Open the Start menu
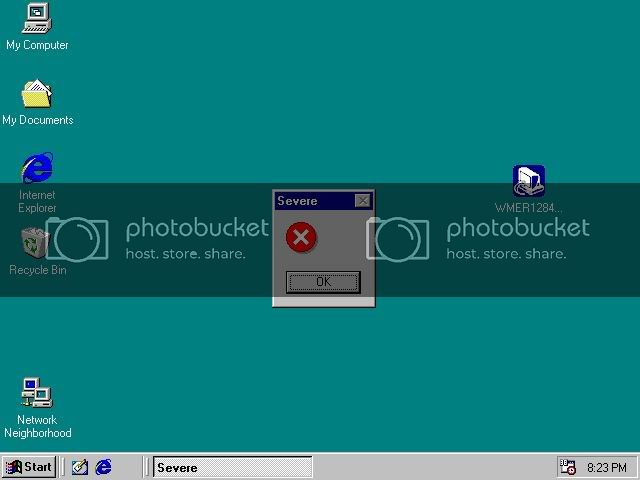Image resolution: width=640 pixels, height=480 pixels. coord(29,467)
